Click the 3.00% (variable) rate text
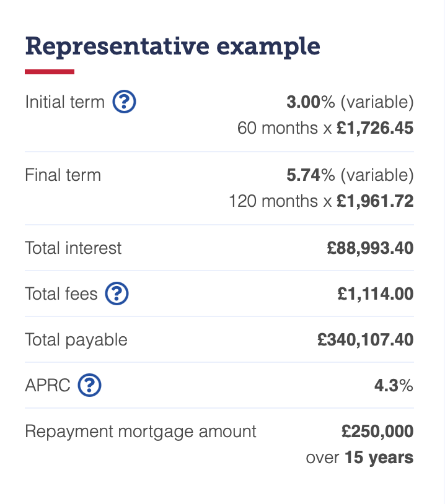Viewport: 445px width, 504px height. (x=350, y=102)
